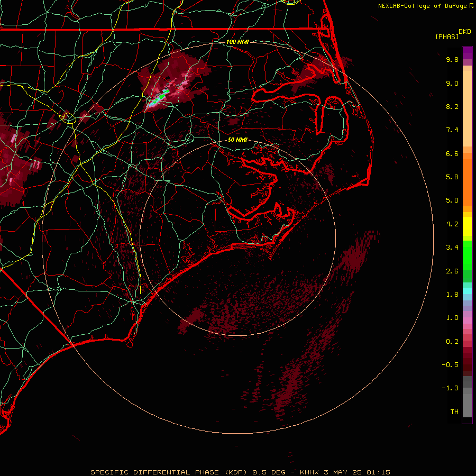Pick the cyan segment of the color bar

[467, 291]
